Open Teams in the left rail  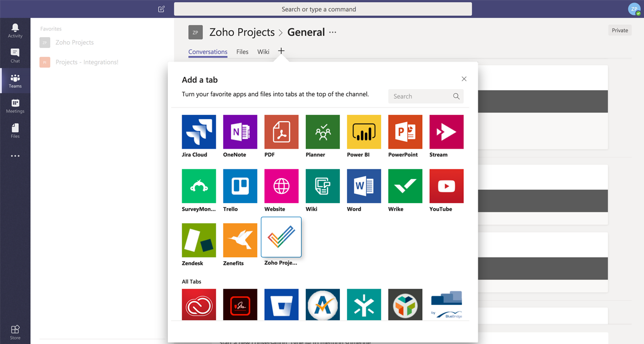[15, 81]
